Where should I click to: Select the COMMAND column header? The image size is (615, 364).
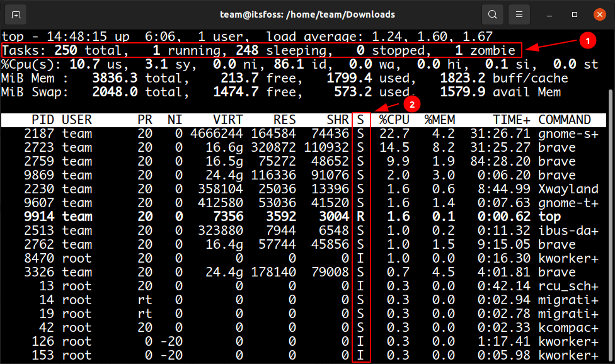(x=565, y=119)
